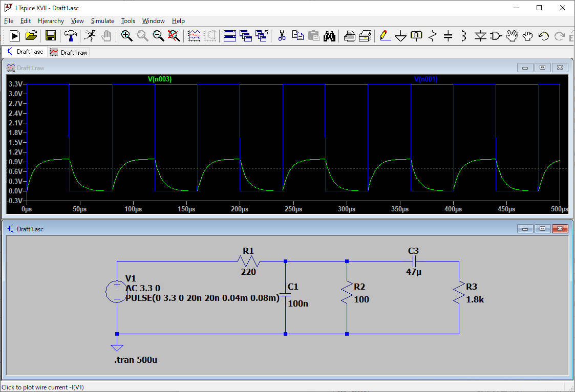575x392 pixels.
Task: Click the .tran 500u directive text
Action: tap(135, 360)
